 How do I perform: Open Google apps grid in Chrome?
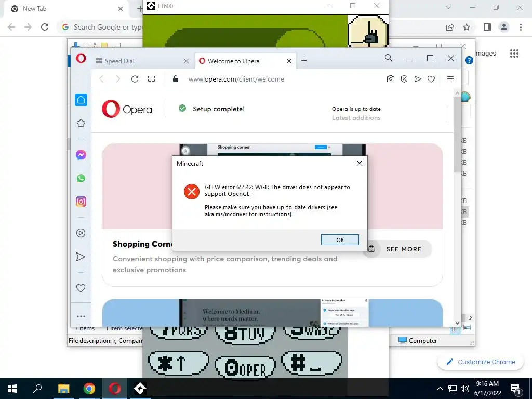pyautogui.click(x=514, y=54)
